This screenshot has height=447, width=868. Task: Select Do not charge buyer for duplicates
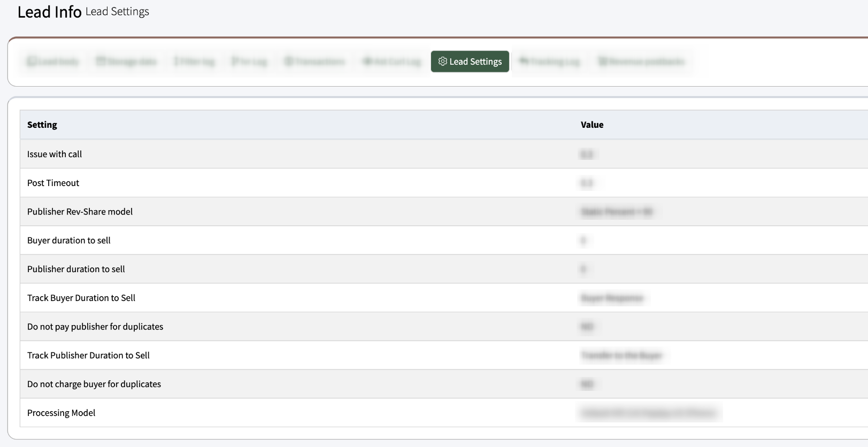[x=94, y=384]
